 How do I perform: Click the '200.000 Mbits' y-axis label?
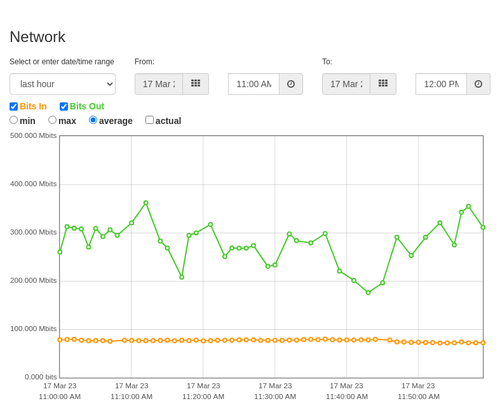[x=33, y=280]
